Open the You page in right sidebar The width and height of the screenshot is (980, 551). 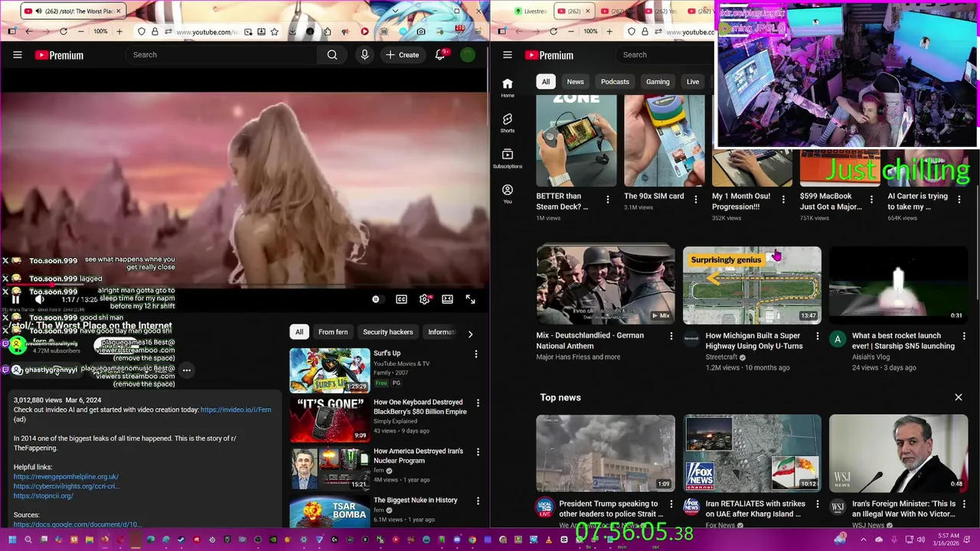click(x=507, y=194)
